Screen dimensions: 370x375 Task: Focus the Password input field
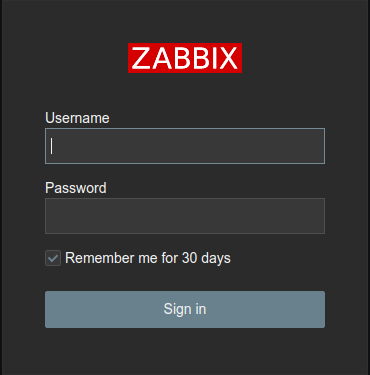coord(185,216)
